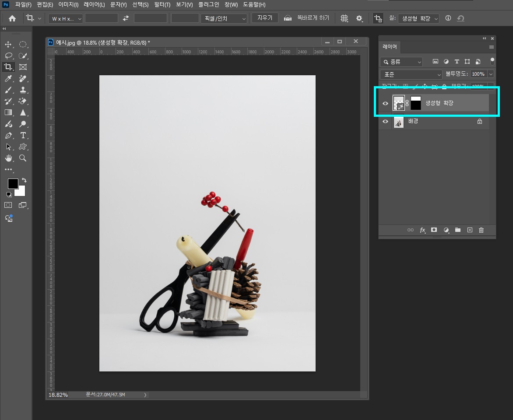
Task: Select the Clone Stamp tool
Action: (x=23, y=90)
